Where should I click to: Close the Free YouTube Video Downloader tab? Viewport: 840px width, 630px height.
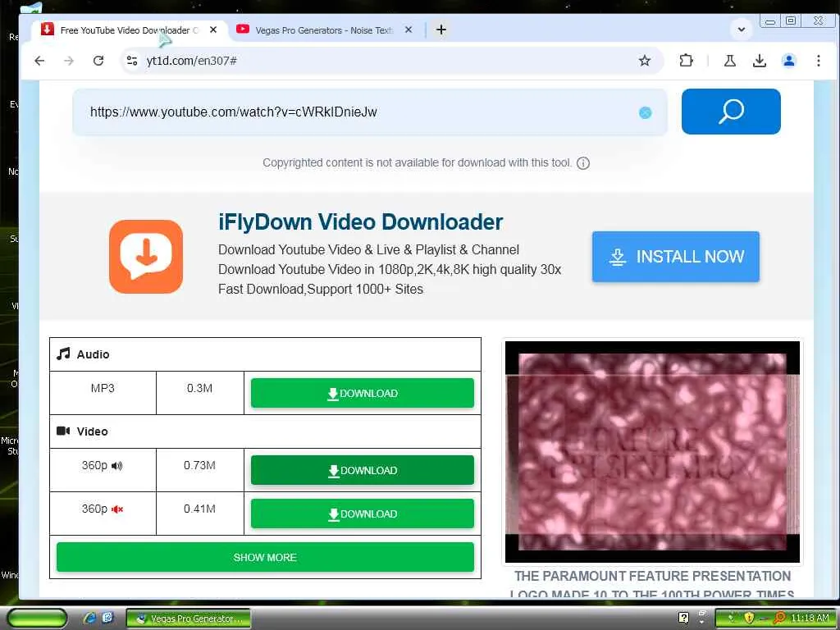point(213,30)
